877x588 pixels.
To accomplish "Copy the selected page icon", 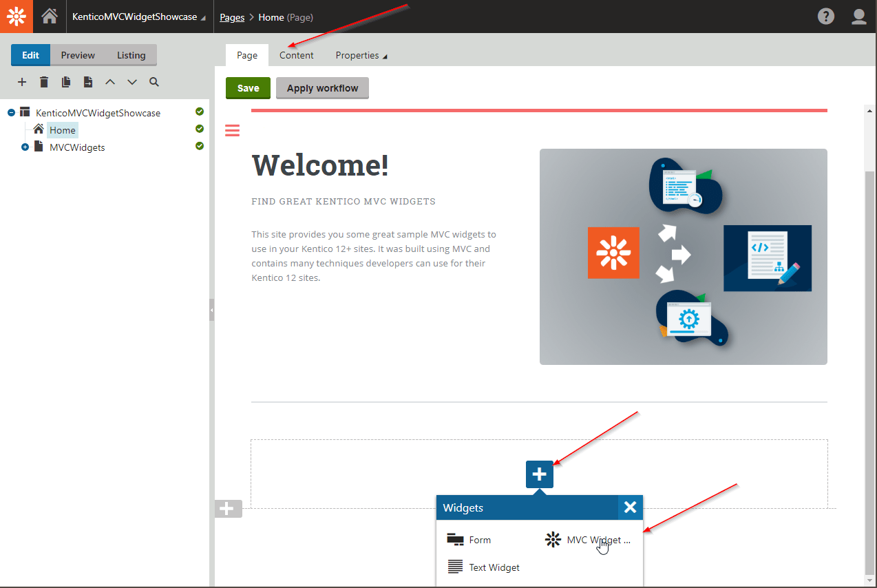I will click(x=66, y=82).
